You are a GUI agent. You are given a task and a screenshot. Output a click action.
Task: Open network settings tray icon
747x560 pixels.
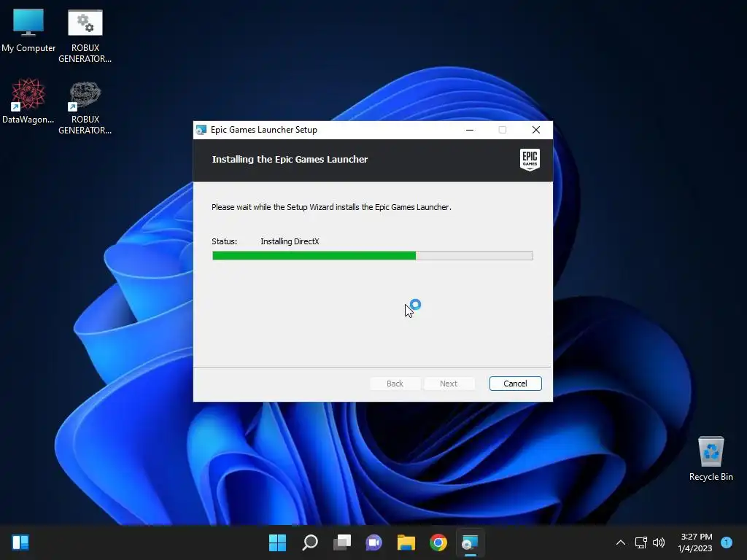640,542
